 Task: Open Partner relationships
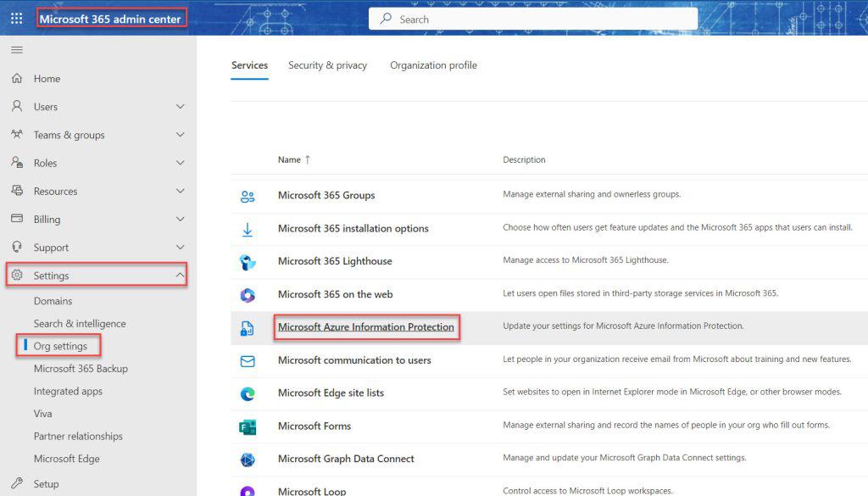[78, 436]
